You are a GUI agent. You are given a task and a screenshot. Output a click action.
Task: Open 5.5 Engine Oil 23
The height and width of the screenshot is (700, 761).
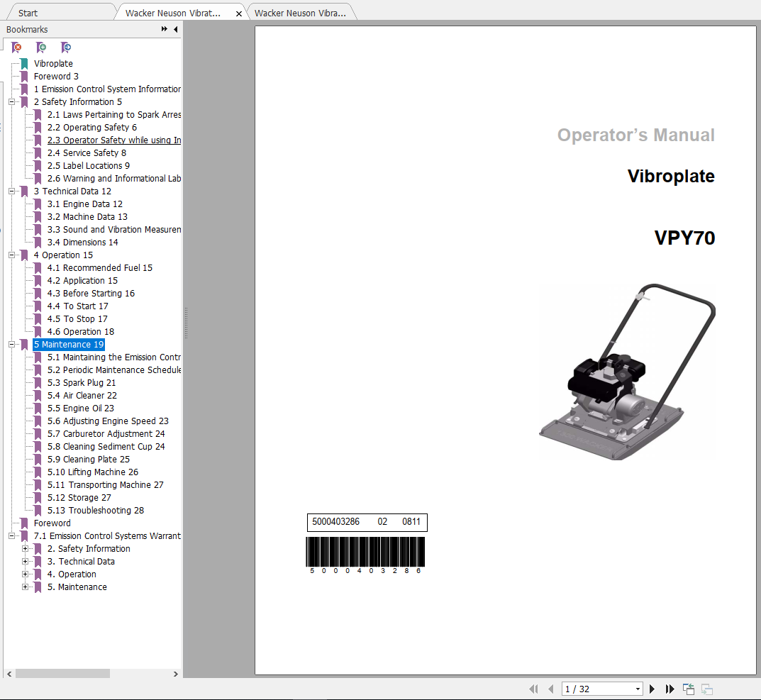click(81, 409)
